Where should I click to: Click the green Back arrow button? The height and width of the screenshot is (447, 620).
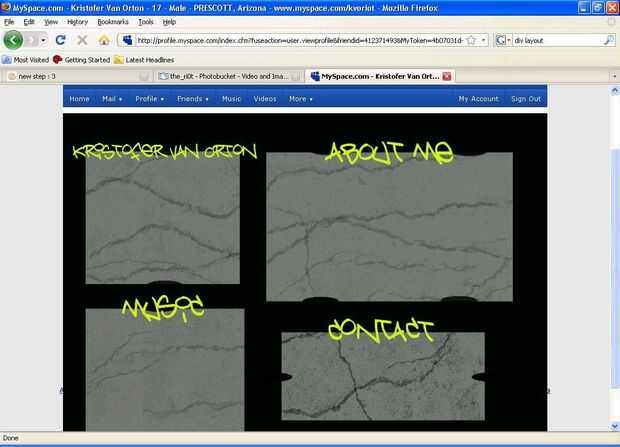(13, 40)
